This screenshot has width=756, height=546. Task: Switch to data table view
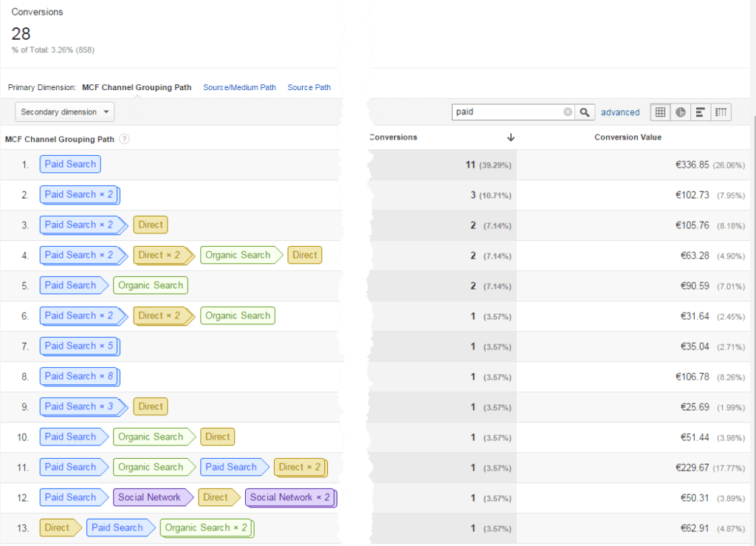(661, 112)
